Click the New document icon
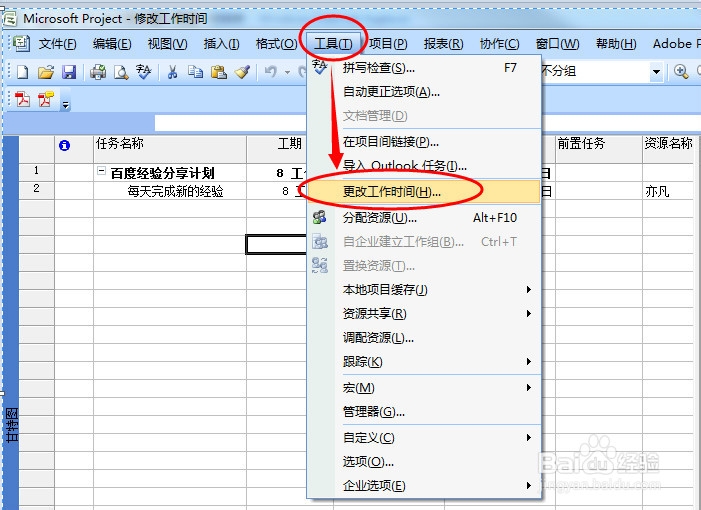This screenshot has height=510, width=701. pos(22,72)
